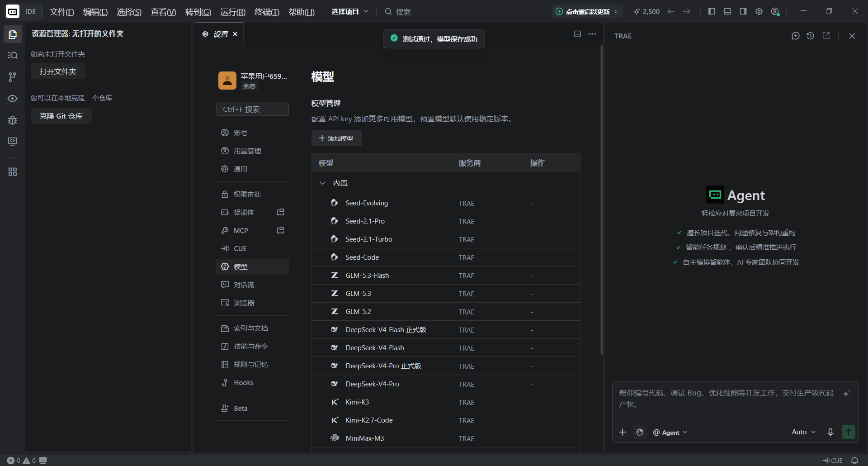Toggle the bottom panel layout icon
The image size is (868, 466).
coord(727,11)
